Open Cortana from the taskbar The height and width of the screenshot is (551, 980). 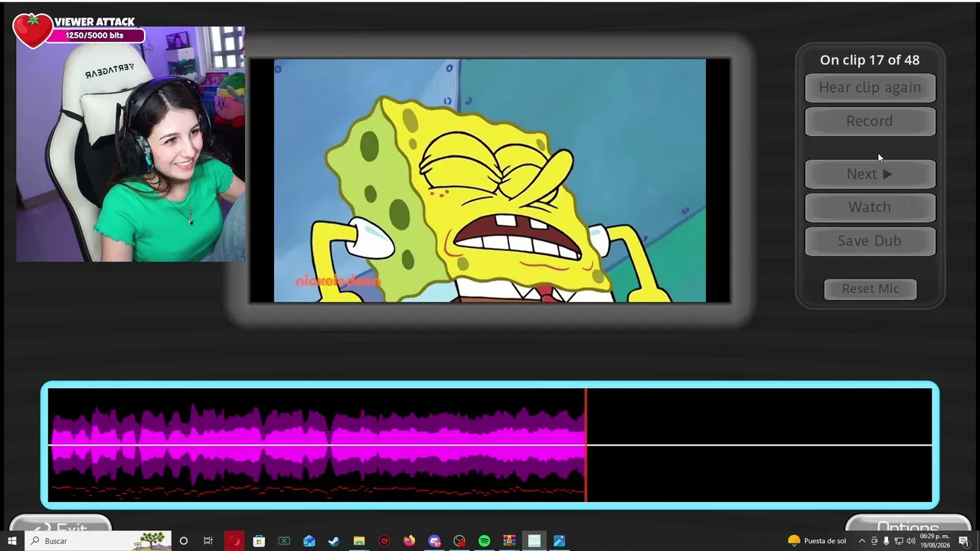click(x=184, y=541)
